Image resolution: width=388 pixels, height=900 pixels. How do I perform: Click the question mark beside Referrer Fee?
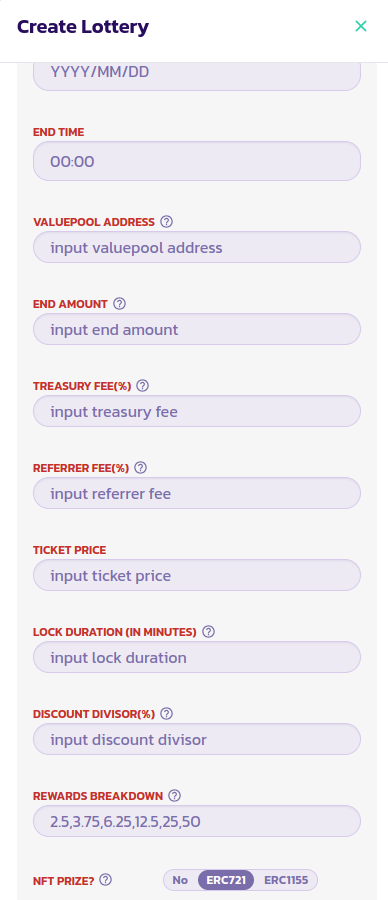tap(141, 468)
